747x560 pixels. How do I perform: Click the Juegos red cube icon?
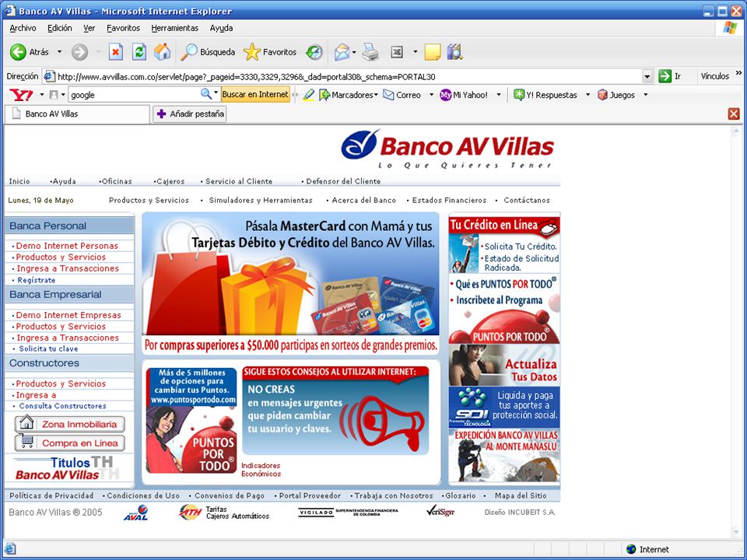pyautogui.click(x=602, y=95)
